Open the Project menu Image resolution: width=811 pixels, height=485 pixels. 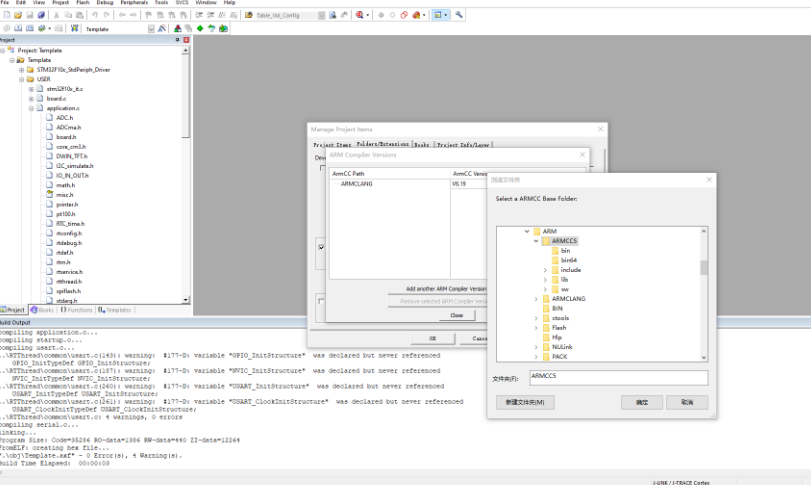point(60,3)
